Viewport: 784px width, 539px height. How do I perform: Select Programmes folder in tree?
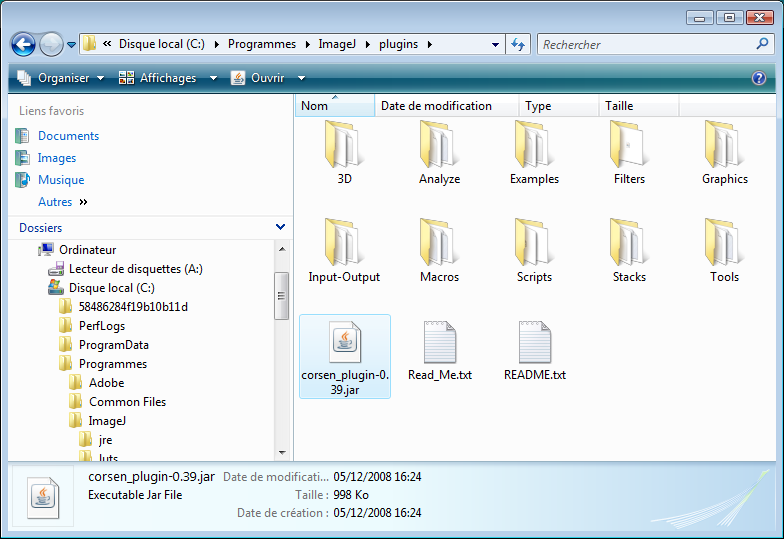click(x=112, y=364)
